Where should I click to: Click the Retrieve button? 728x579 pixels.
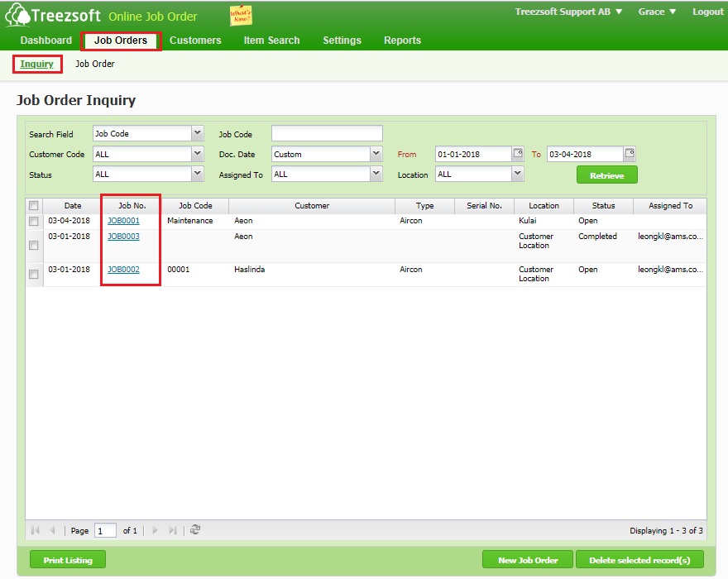pos(607,175)
